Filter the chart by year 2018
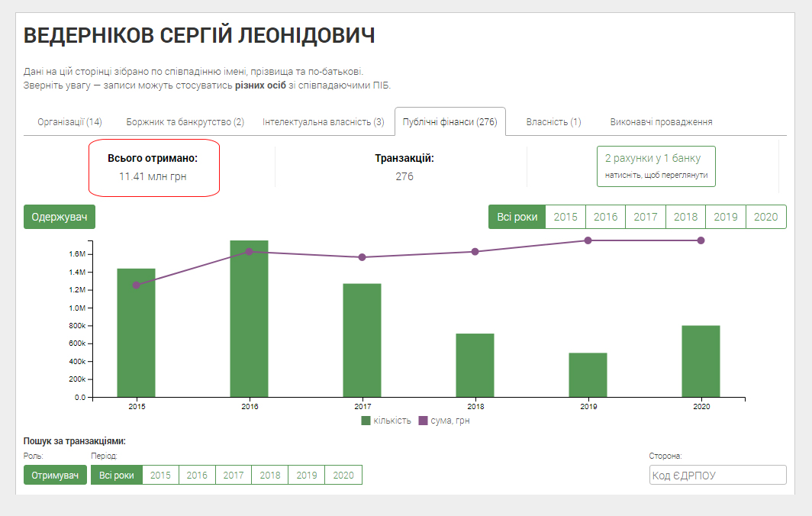 (x=685, y=217)
